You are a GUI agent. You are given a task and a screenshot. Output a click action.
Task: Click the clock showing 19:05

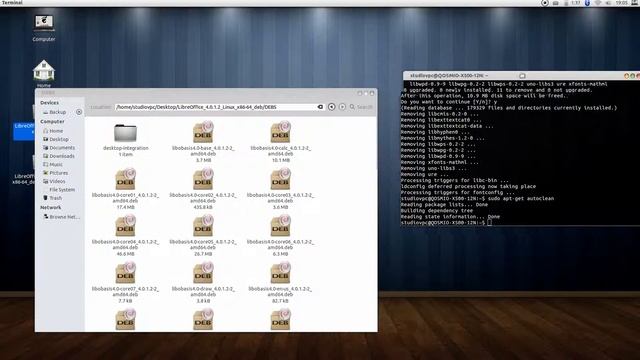pyautogui.click(x=622, y=3)
